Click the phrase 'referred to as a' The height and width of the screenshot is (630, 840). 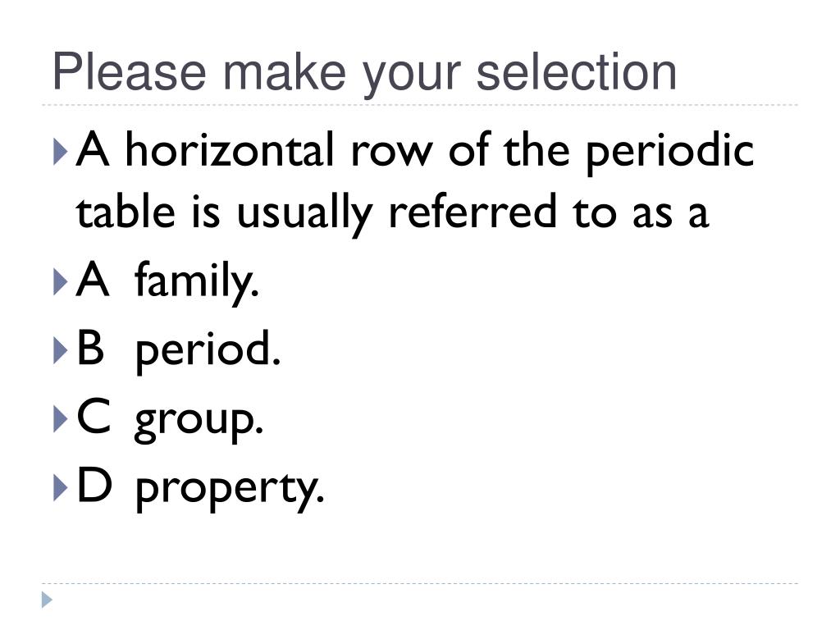pyautogui.click(x=549, y=211)
